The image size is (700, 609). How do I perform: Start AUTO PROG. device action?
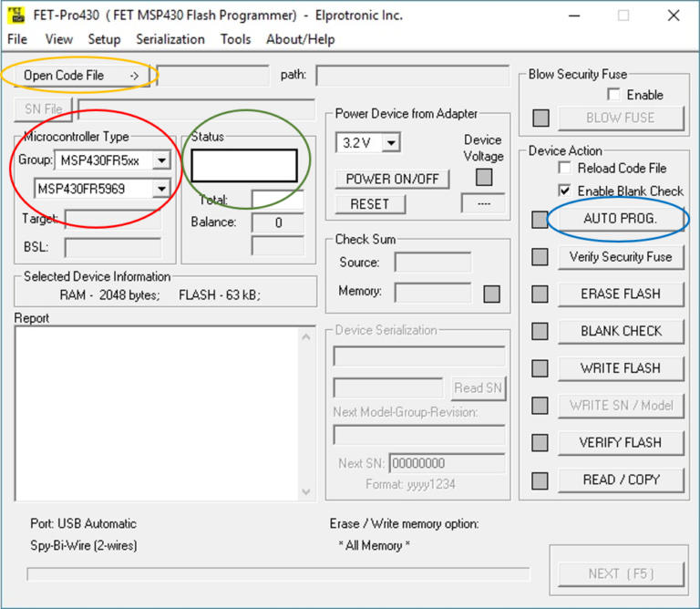[621, 219]
